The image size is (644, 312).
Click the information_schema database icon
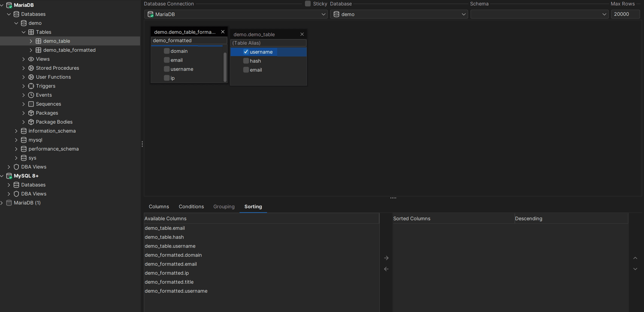(x=24, y=131)
